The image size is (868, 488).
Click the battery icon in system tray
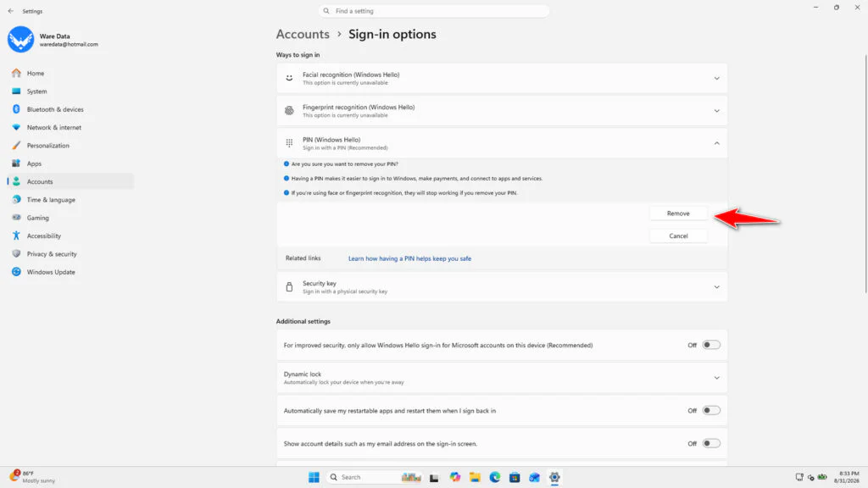822,477
